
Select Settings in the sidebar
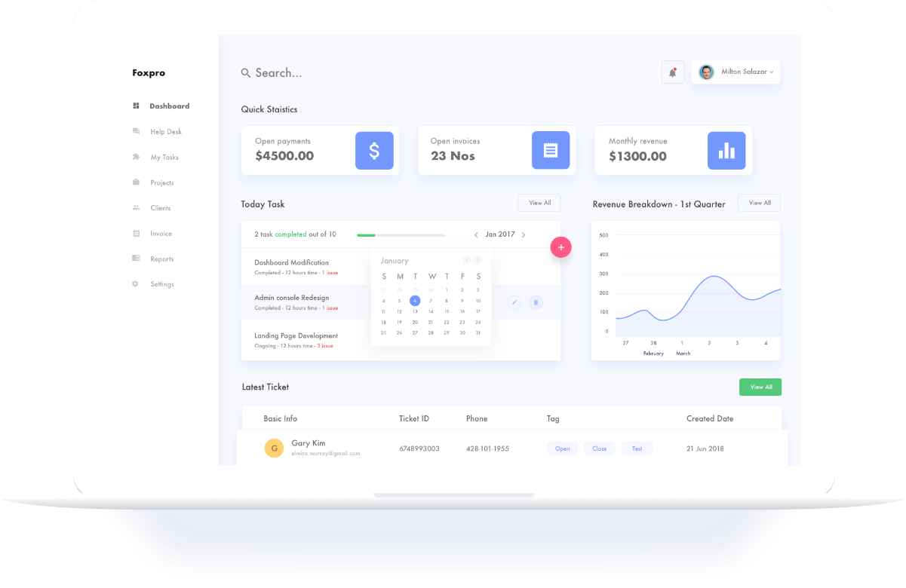[x=161, y=284]
